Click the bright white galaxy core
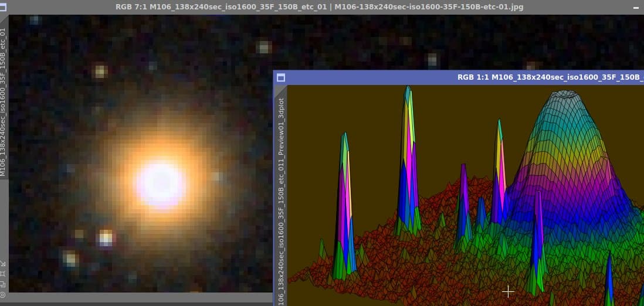 point(160,183)
